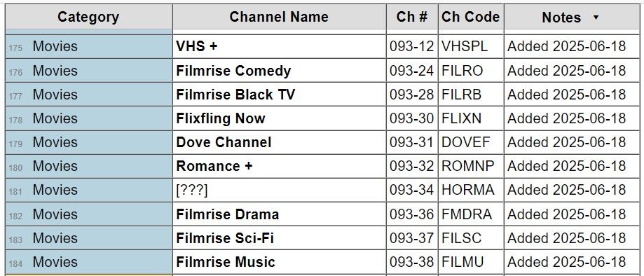
Task: Click the Filmrise Drama cell
Action: coord(280,214)
